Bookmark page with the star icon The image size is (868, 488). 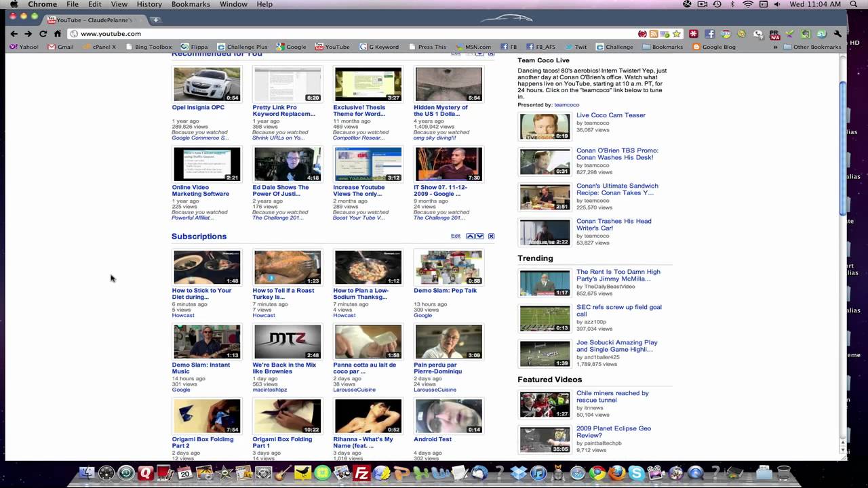pyautogui.click(x=676, y=34)
